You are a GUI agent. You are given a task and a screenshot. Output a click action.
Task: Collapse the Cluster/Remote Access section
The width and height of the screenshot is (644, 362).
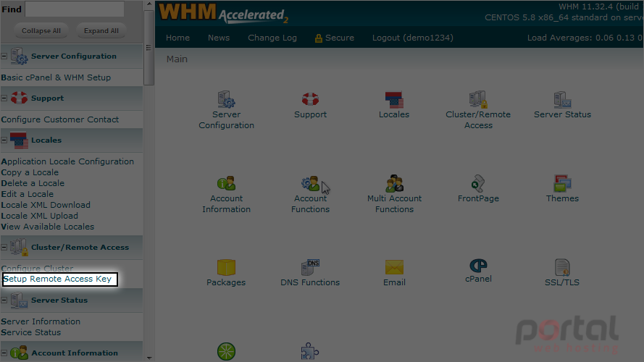click(4, 247)
